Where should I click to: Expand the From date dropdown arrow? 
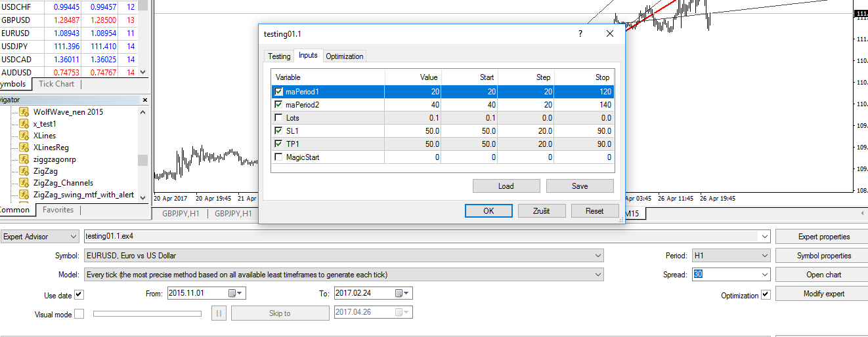[x=240, y=293]
